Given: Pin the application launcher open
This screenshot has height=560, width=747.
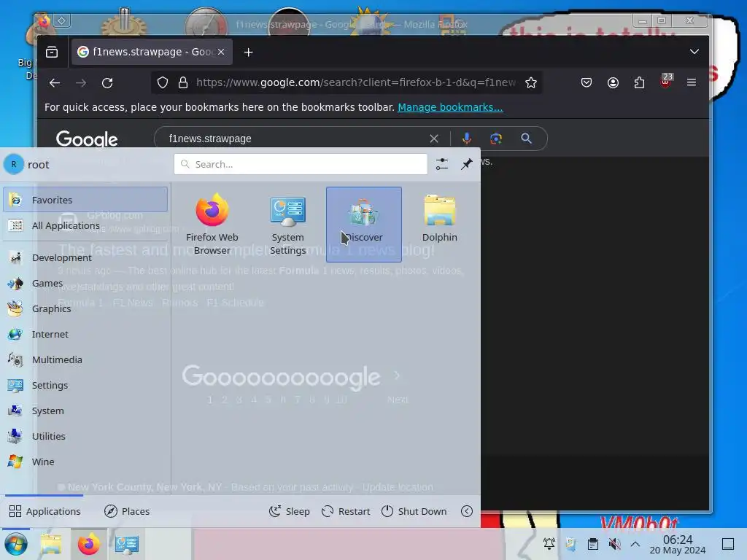Looking at the screenshot, I should tap(466, 164).
